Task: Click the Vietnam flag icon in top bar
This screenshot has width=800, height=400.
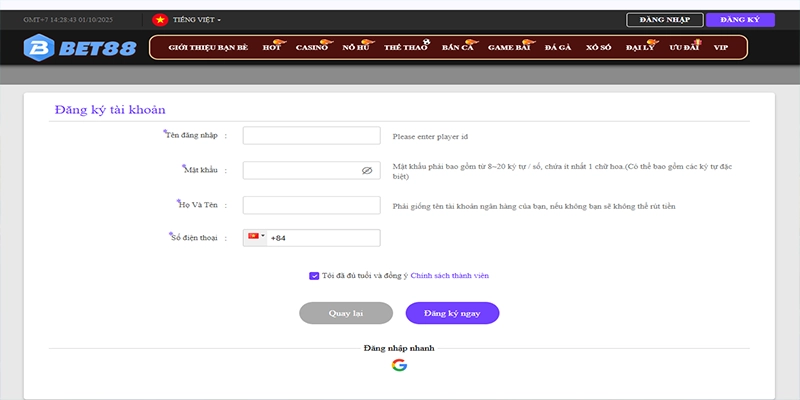Action: [159, 19]
